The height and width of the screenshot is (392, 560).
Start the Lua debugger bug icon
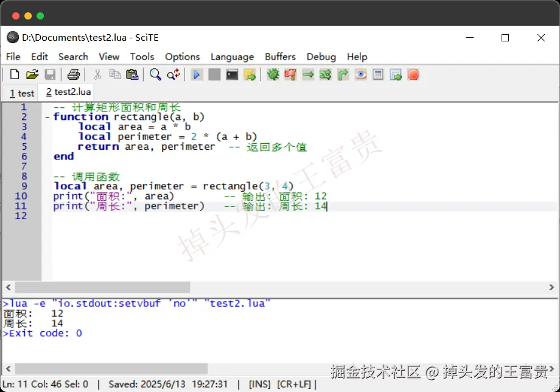tap(273, 74)
